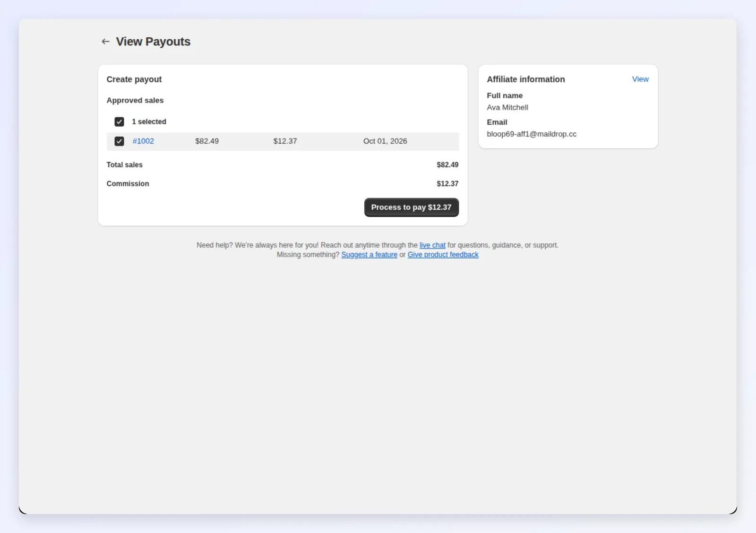The height and width of the screenshot is (533, 756).
Task: Click the Oct 01, 2026 date cell
Action: [x=385, y=141]
